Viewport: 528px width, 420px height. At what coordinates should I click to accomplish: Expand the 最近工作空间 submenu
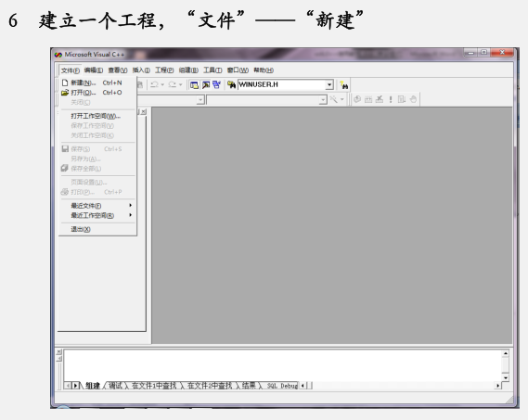coord(97,215)
